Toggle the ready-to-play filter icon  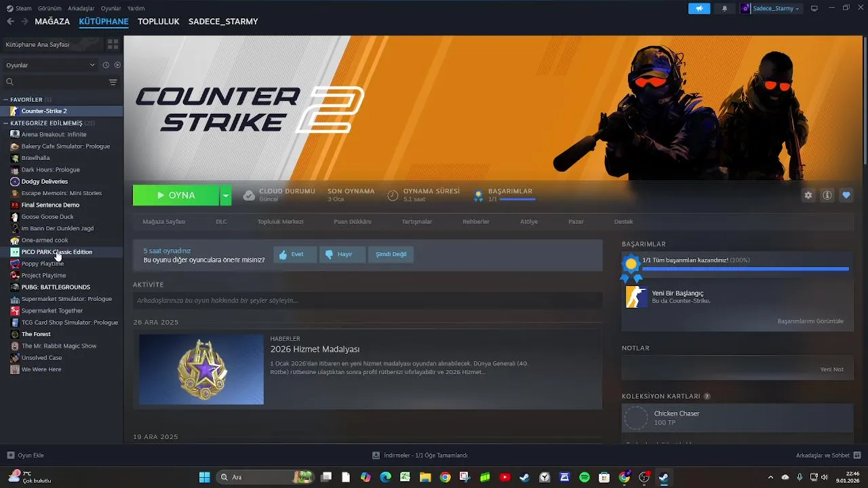click(117, 65)
